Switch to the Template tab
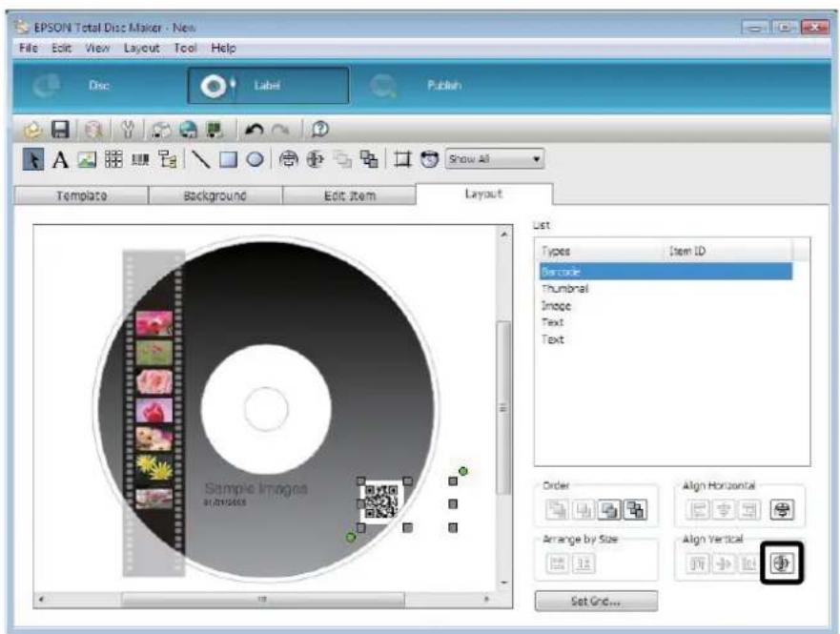840x634 pixels. (x=81, y=195)
